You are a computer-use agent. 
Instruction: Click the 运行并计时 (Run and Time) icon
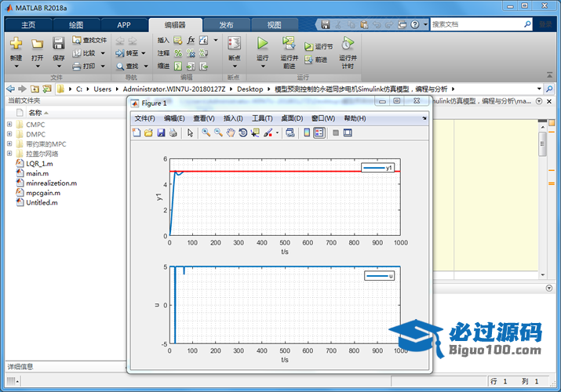click(x=348, y=43)
